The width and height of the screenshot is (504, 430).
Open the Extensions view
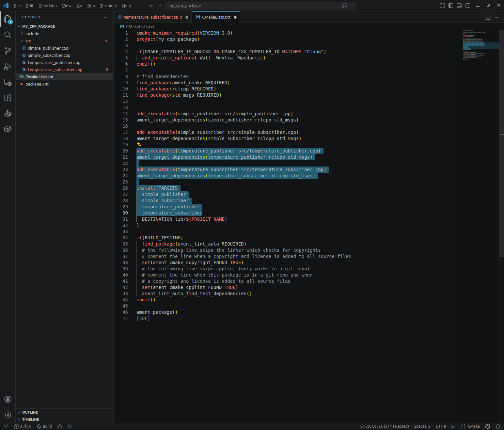pyautogui.click(x=8, y=98)
